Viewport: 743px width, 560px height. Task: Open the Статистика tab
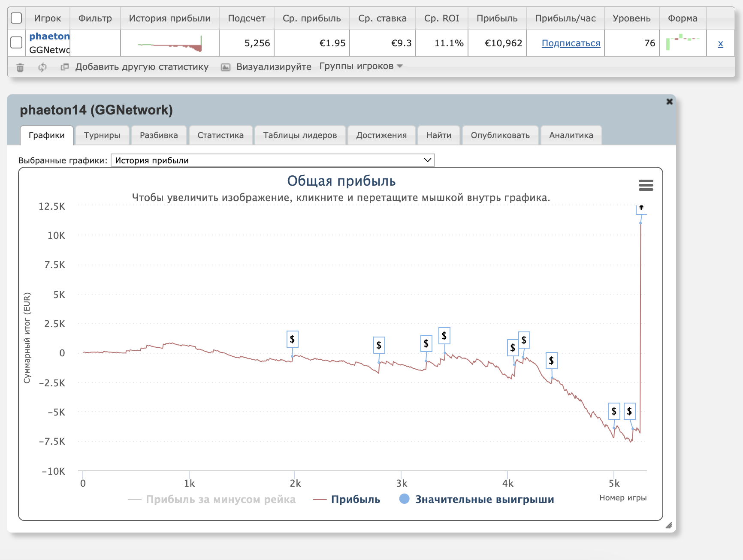tap(220, 135)
